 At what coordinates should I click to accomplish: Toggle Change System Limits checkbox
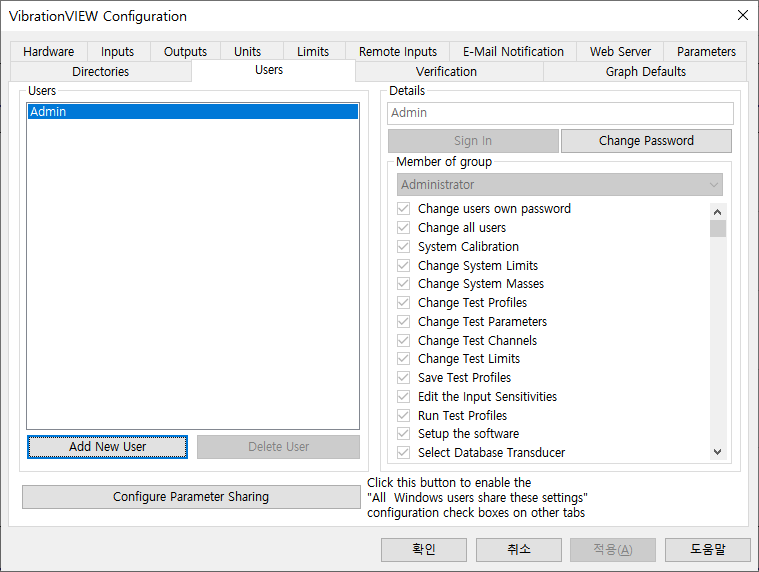click(x=403, y=266)
